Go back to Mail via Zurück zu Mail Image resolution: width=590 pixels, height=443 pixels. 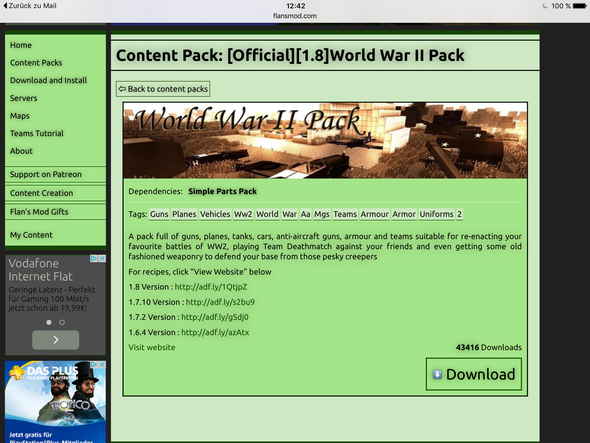click(x=30, y=6)
